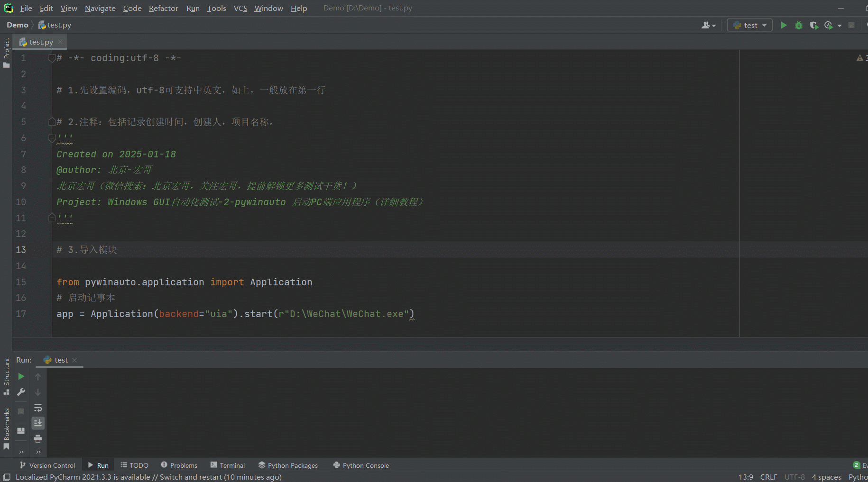The image size is (868, 482).
Task: Open the Refactor menu
Action: tap(163, 9)
